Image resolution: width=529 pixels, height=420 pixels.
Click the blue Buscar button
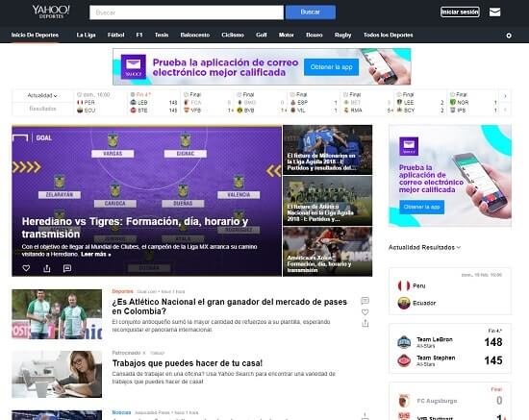point(311,12)
